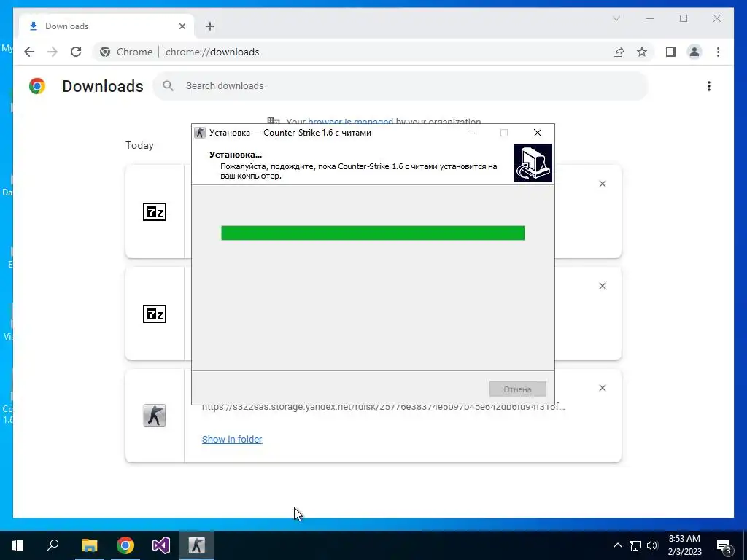Open File Explorer from taskbar
This screenshot has height=560, width=747.
89,545
